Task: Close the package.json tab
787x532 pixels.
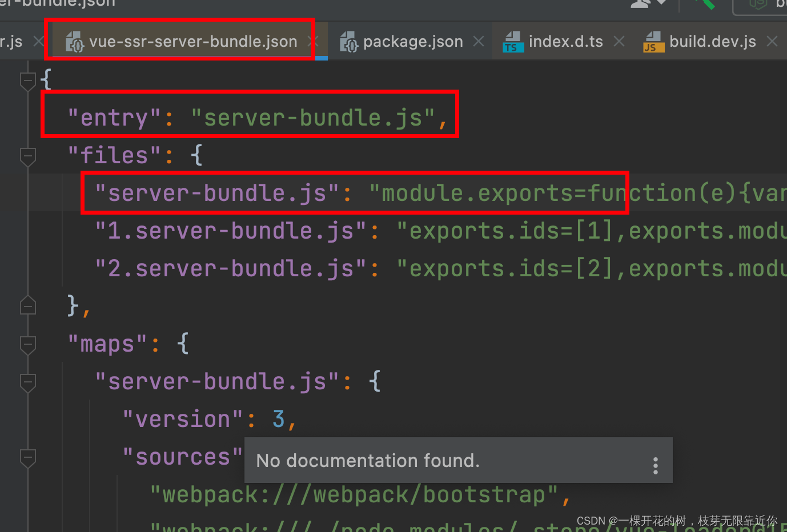Action: click(x=479, y=41)
